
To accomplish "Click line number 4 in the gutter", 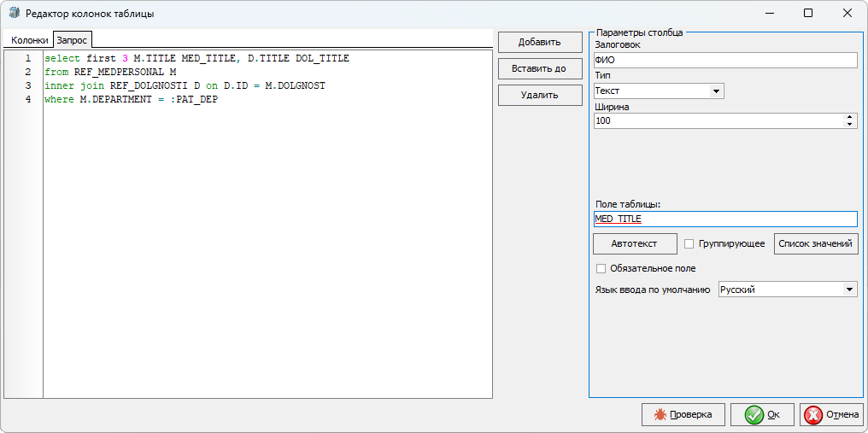I will (27, 100).
